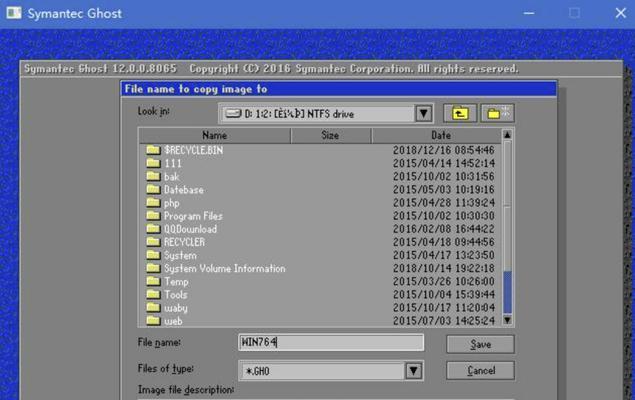The image size is (635, 400).
Task: Click the date 2016/02/08 16:44:22
Action: (x=443, y=229)
